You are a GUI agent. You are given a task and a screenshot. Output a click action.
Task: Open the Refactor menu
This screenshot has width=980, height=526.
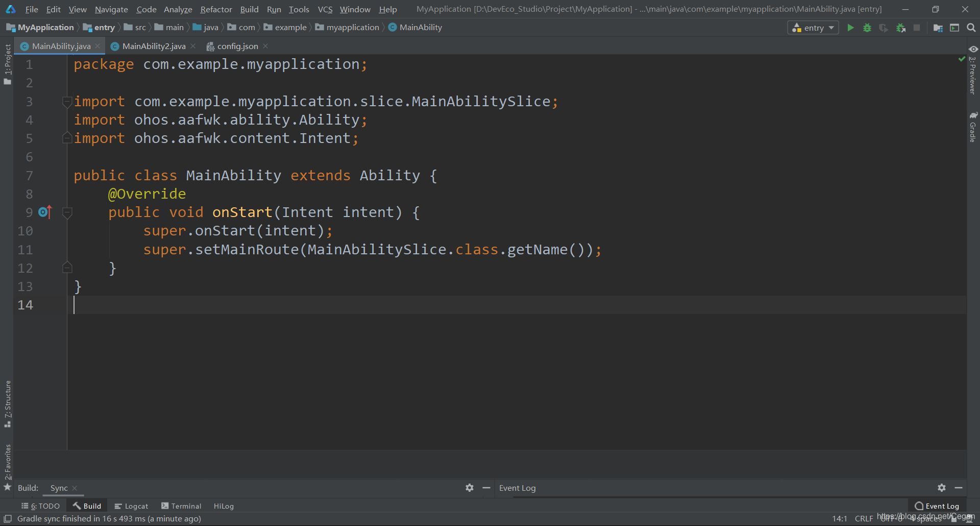tap(216, 9)
